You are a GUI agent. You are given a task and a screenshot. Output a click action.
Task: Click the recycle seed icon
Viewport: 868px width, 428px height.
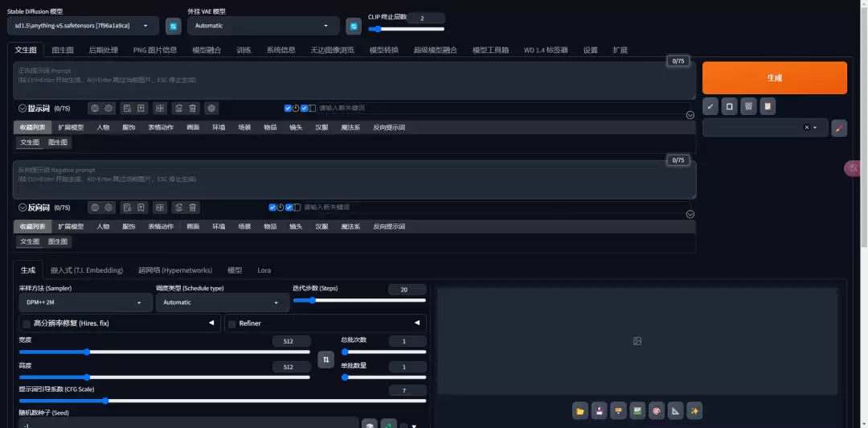[x=388, y=424]
